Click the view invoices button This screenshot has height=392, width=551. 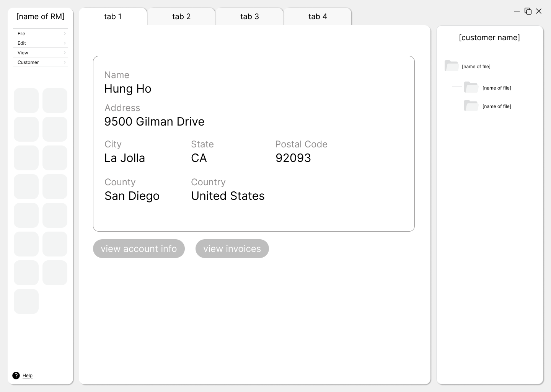232,248
